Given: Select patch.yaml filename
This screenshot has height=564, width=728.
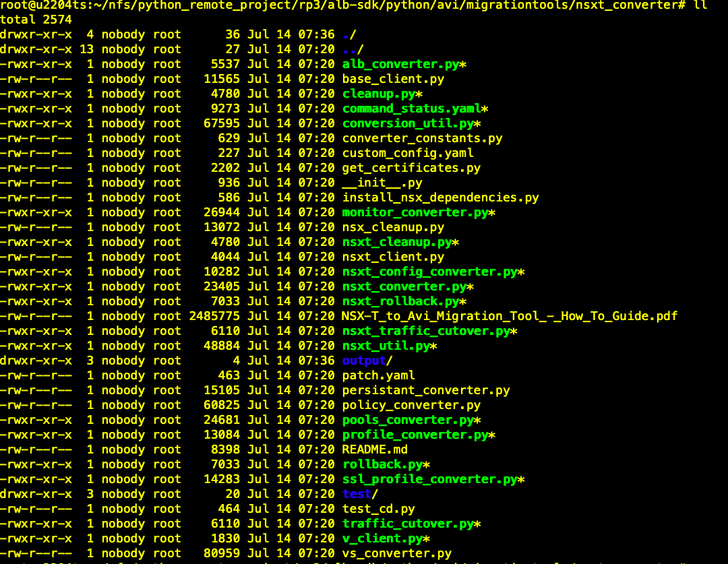Looking at the screenshot, I should point(378,375).
